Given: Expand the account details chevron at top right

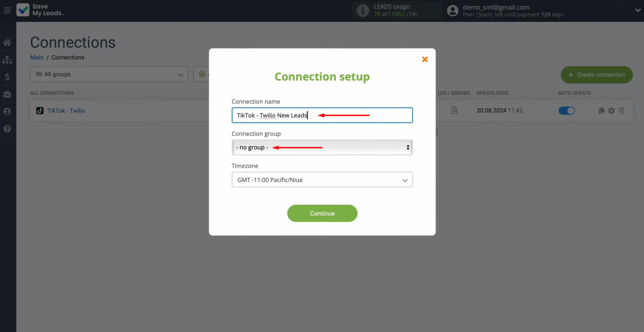Looking at the screenshot, I should point(638,10).
